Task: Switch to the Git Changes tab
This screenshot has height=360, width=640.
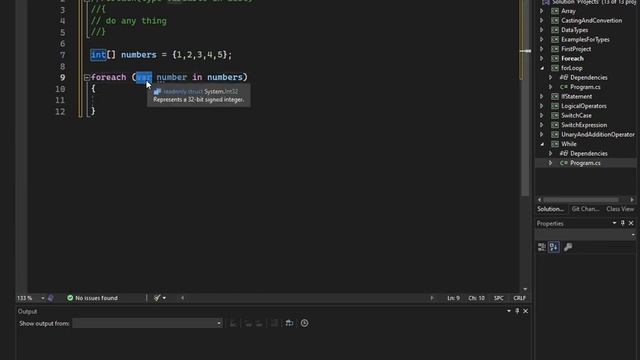Action: coord(585,209)
